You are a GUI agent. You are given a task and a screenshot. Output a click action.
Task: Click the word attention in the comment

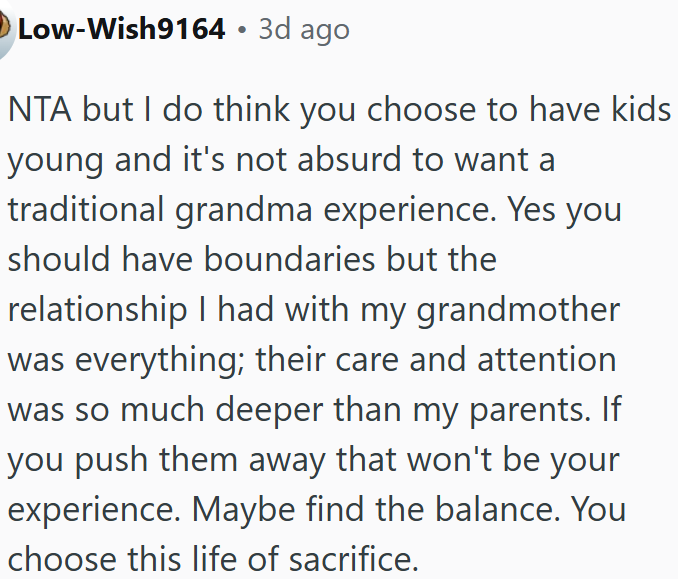pos(547,360)
